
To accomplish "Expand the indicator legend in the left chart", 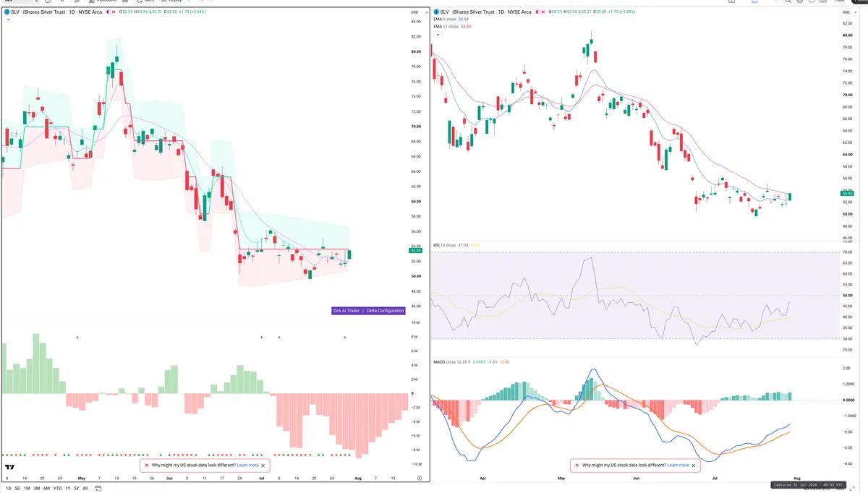I will click(8, 20).
